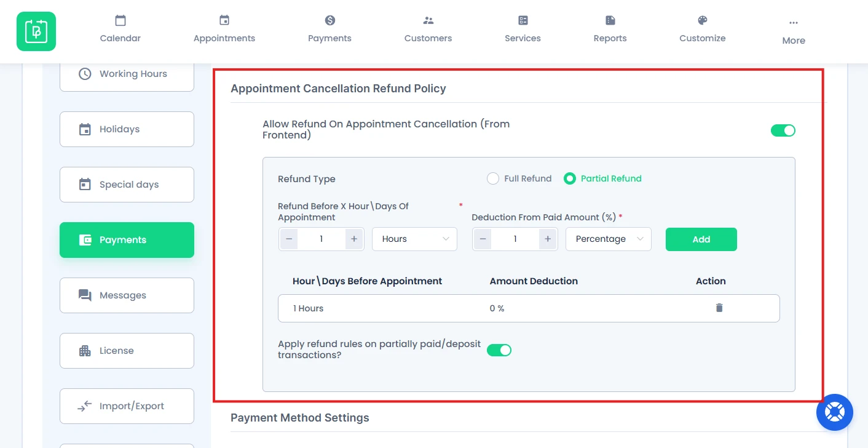Open the Hours unit dropdown
Image resolution: width=868 pixels, height=448 pixels.
(x=414, y=239)
